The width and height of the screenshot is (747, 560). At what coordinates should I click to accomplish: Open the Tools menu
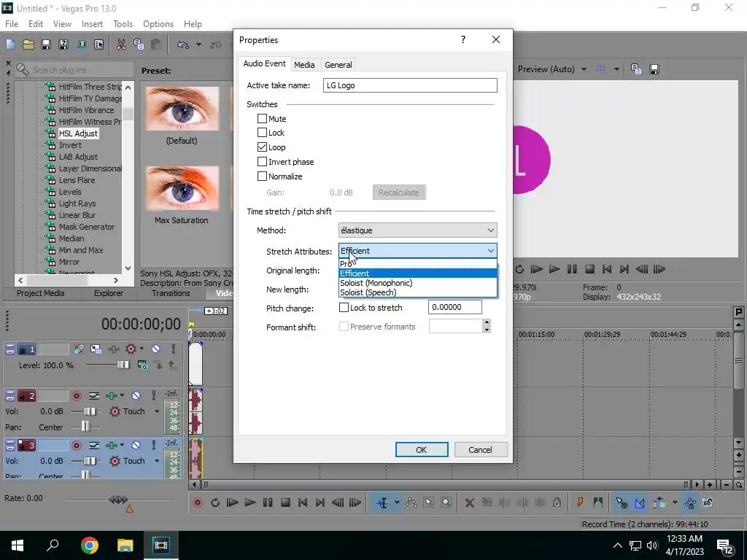click(123, 24)
